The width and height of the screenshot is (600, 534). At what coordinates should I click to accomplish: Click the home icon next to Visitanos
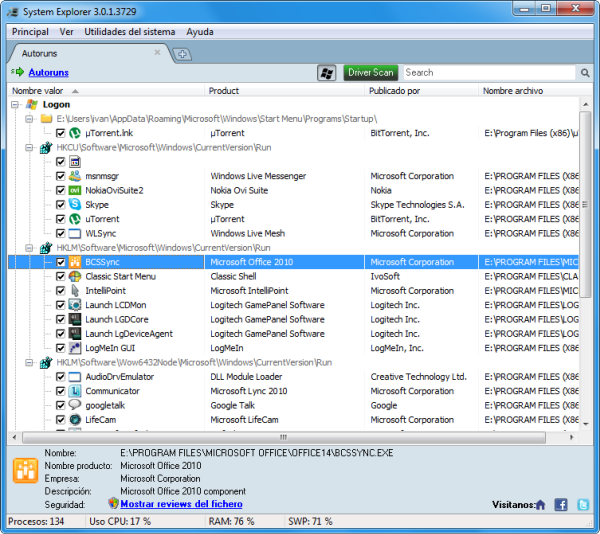(540, 505)
